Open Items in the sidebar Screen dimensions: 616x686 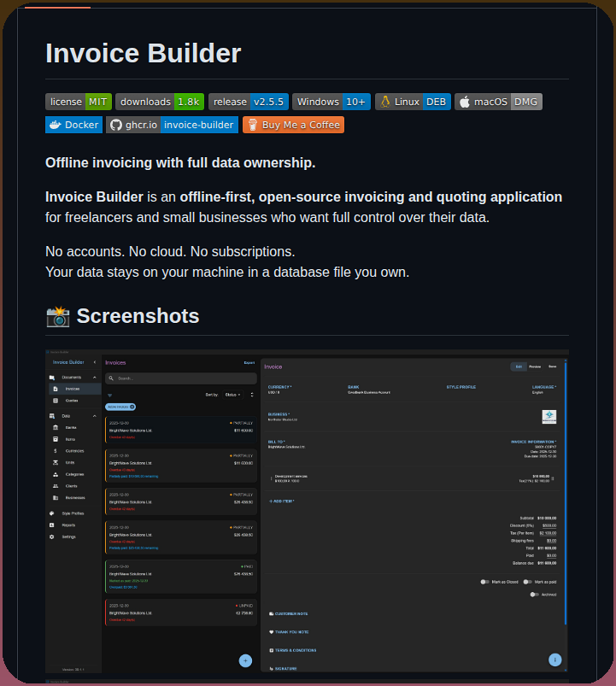(70, 439)
